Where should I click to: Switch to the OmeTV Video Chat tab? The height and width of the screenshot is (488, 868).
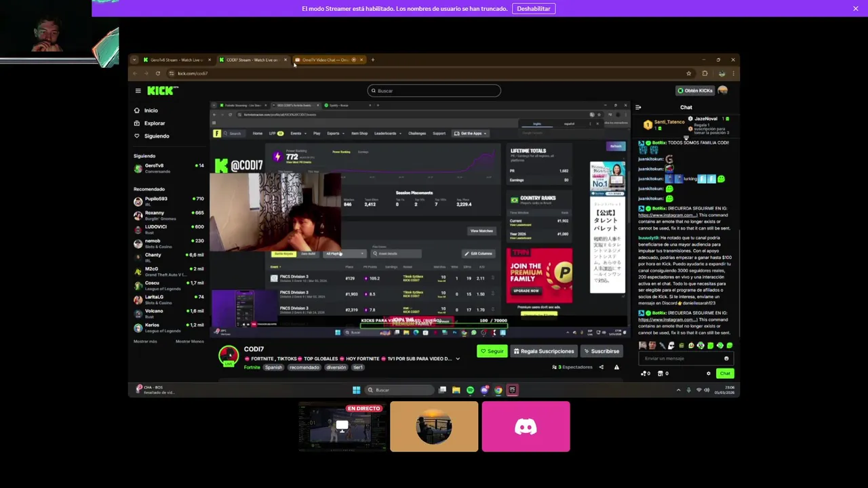click(x=328, y=60)
